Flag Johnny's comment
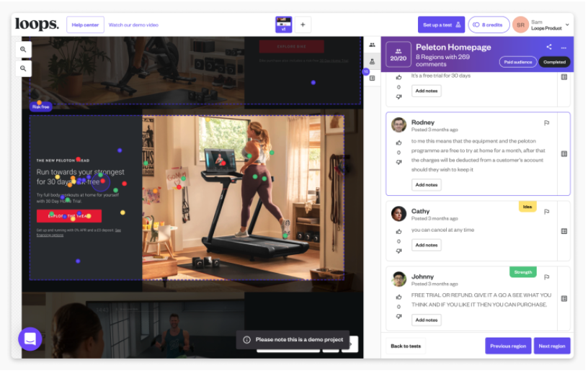Screen dimensions: 588x373 [547, 277]
